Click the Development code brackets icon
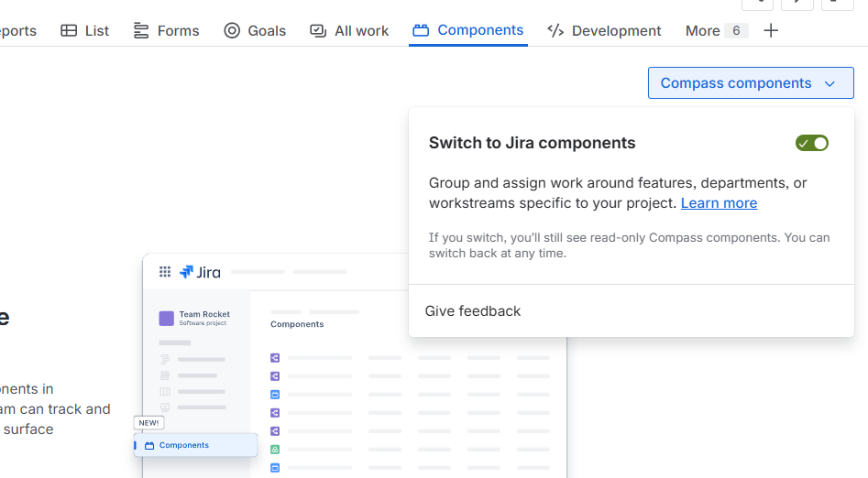The width and height of the screenshot is (868, 478). pyautogui.click(x=555, y=31)
